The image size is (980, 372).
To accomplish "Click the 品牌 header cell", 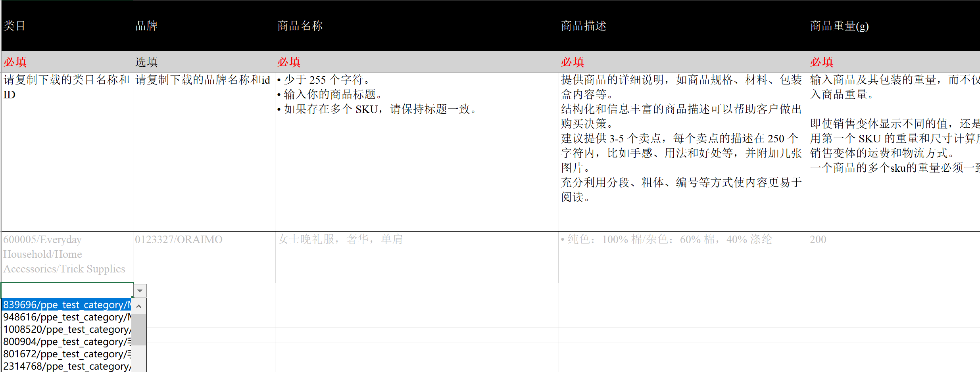I will point(204,26).
